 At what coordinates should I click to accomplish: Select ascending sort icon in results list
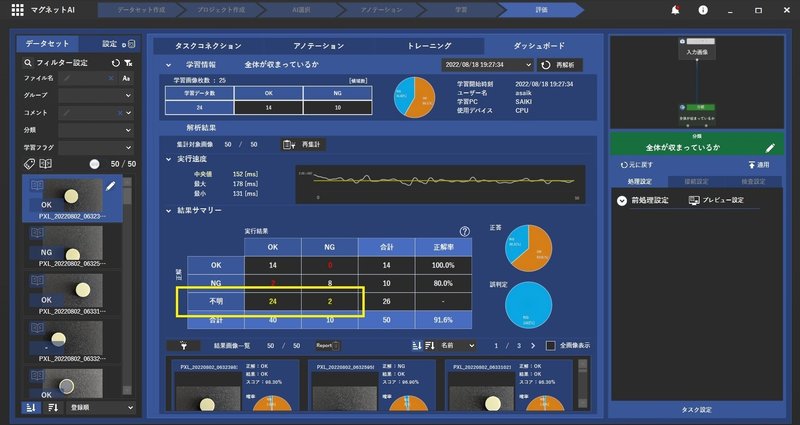417,345
